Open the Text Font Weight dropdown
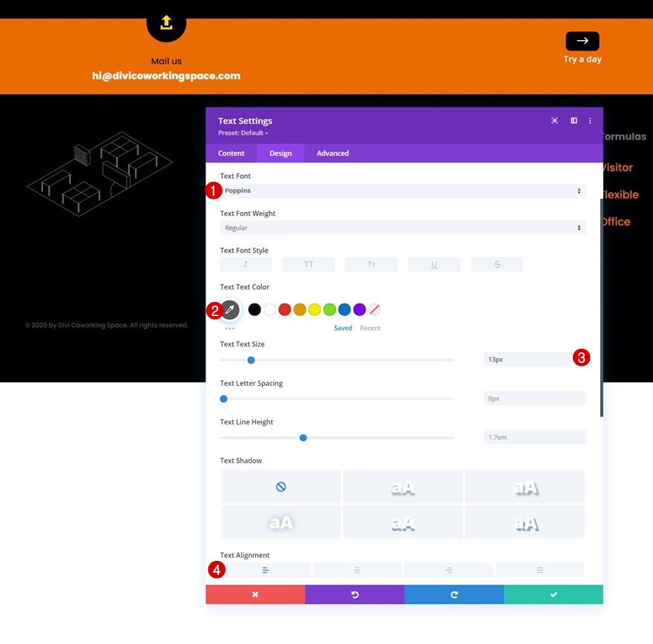The image size is (653, 644). [403, 228]
